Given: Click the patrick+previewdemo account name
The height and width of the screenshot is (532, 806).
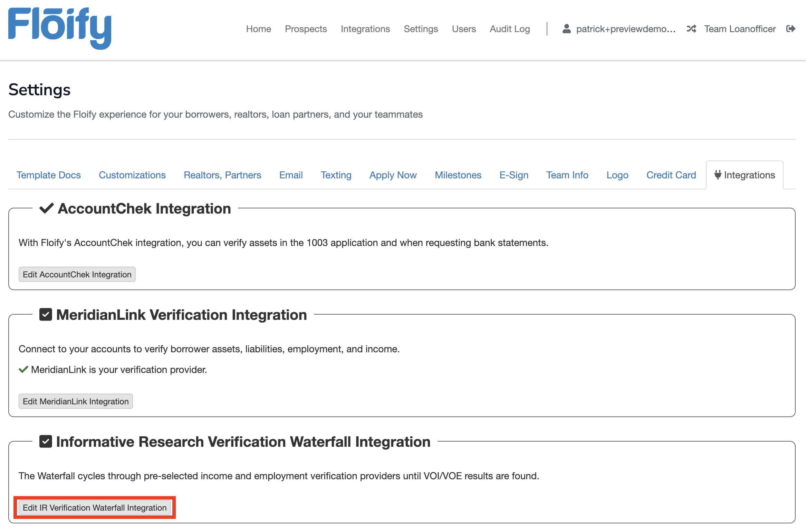Looking at the screenshot, I should pyautogui.click(x=625, y=29).
